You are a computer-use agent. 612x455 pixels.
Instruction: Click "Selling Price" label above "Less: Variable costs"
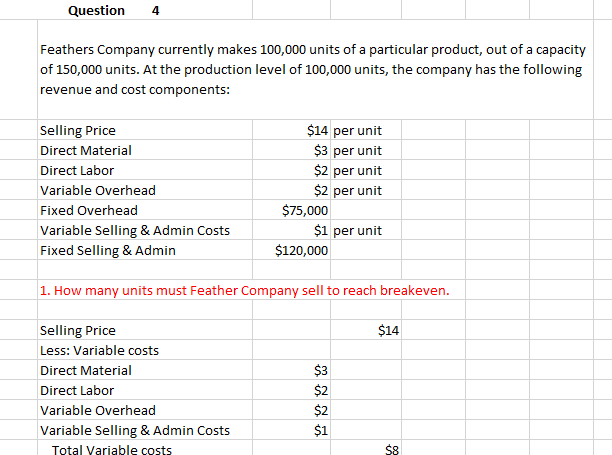pos(77,330)
